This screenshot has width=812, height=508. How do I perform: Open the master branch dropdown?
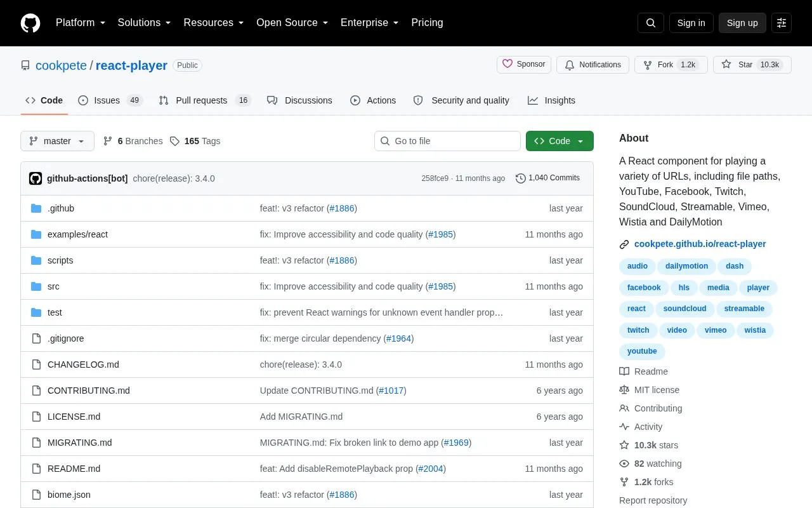57,141
